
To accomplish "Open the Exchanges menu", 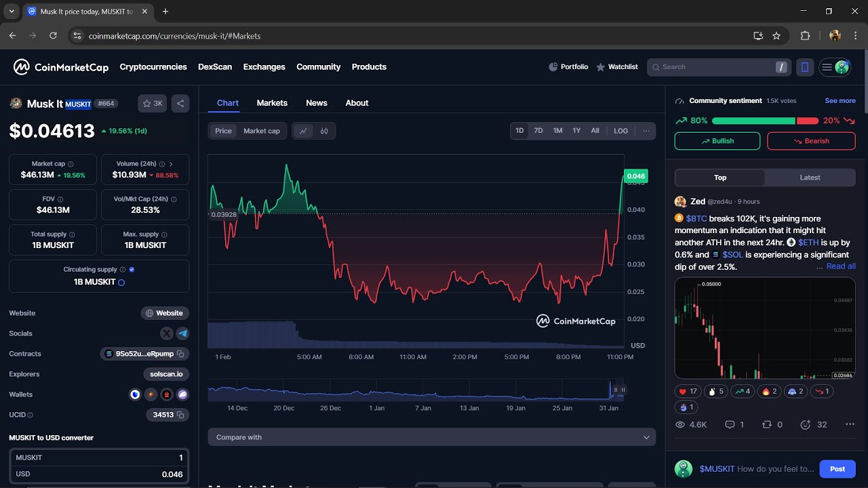I will point(264,67).
